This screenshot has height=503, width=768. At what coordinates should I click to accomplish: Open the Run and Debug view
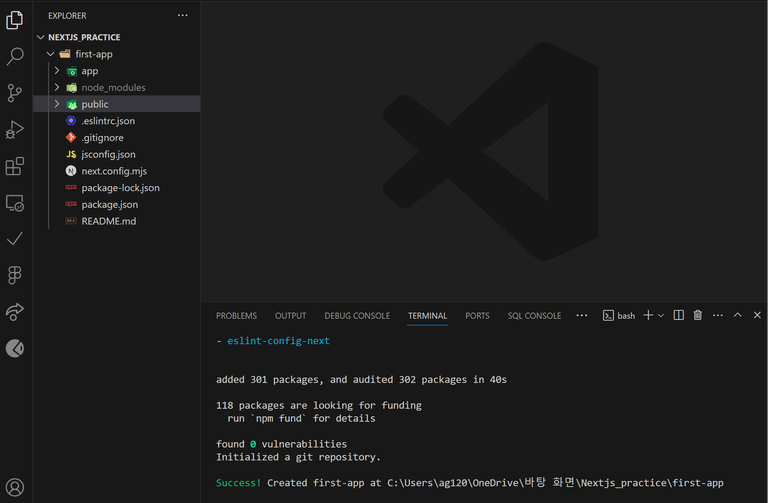point(15,130)
